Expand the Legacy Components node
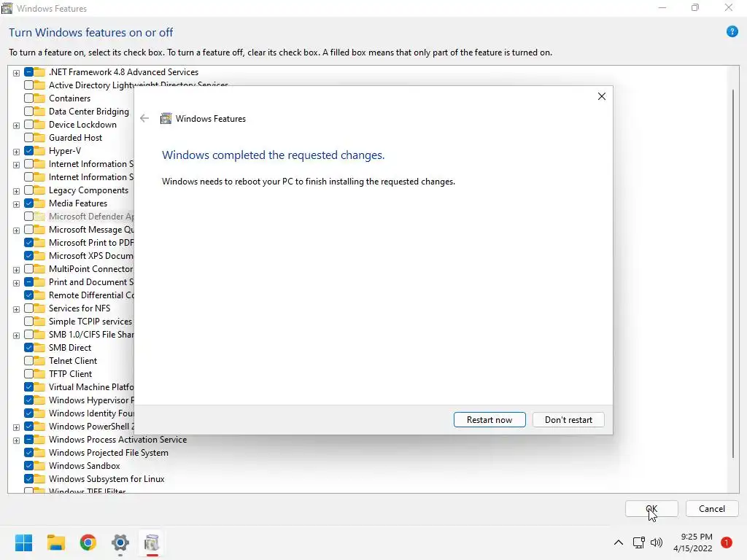Screen dimensions: 747x560 pyautogui.click(x=16, y=191)
